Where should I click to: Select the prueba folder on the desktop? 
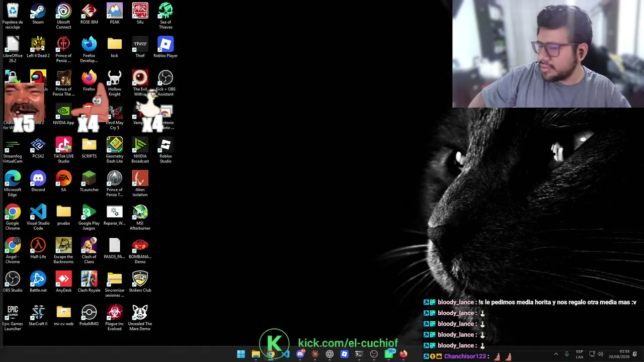63,216
